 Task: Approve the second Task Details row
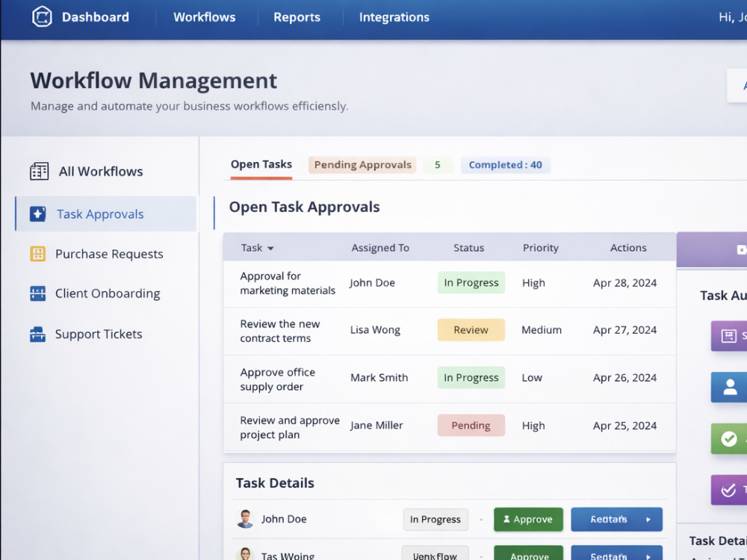coord(528,553)
